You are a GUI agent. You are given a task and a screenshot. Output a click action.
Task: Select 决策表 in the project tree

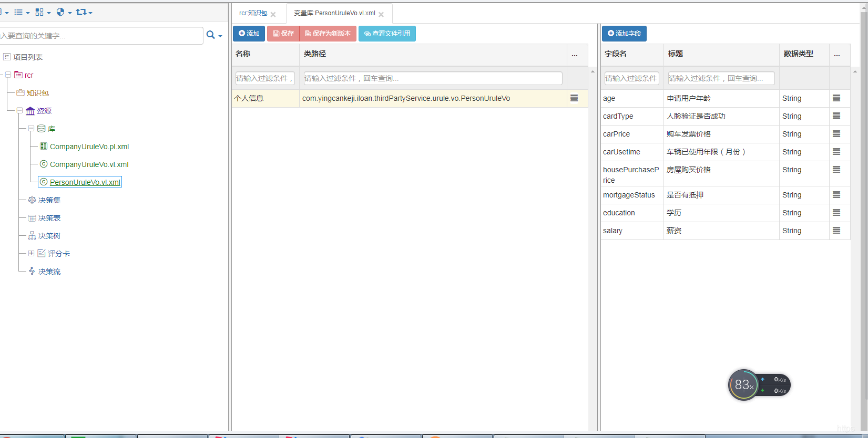tap(49, 218)
